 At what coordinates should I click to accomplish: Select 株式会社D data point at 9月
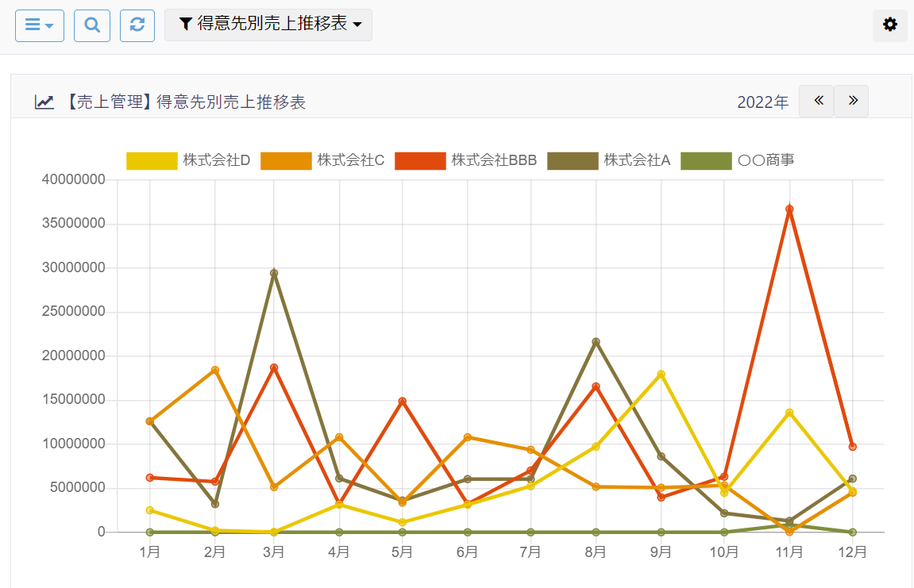coord(661,375)
